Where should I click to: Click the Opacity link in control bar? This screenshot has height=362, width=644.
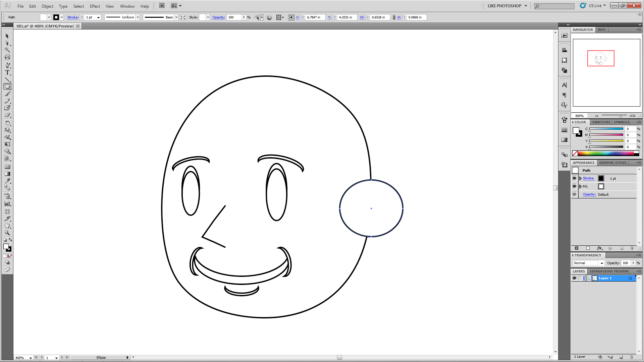(x=218, y=17)
